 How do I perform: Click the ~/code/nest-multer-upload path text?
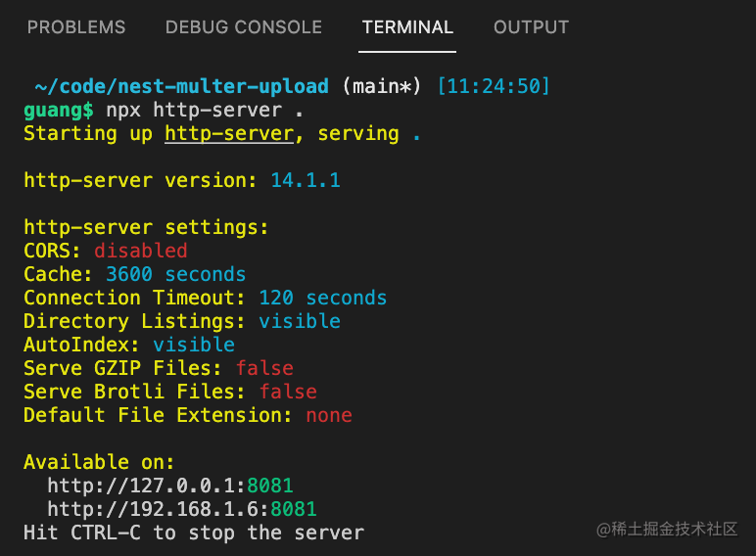(x=181, y=86)
